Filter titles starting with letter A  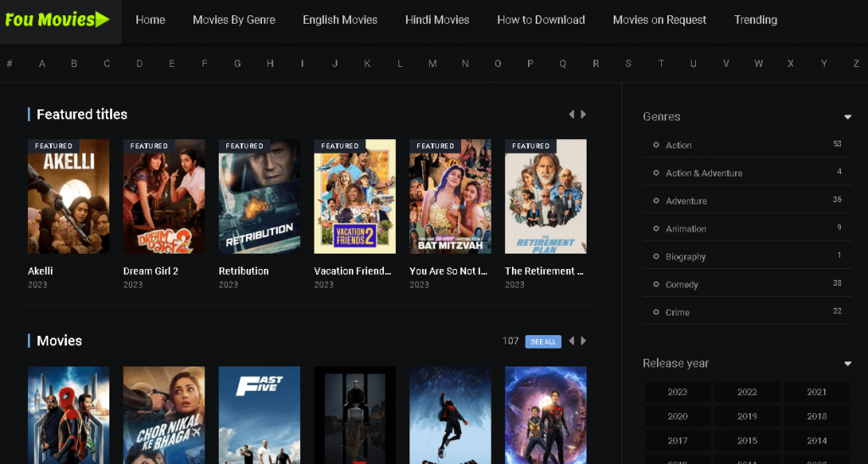tap(42, 64)
